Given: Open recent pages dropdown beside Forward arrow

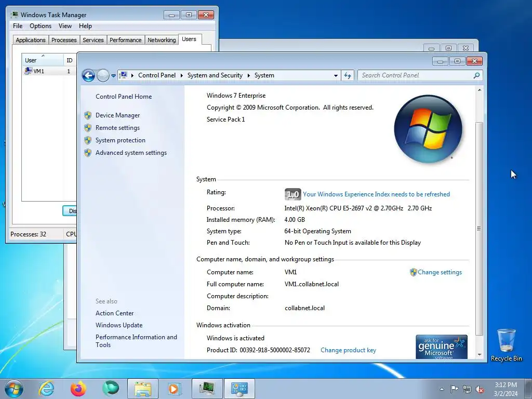Looking at the screenshot, I should pos(113,76).
